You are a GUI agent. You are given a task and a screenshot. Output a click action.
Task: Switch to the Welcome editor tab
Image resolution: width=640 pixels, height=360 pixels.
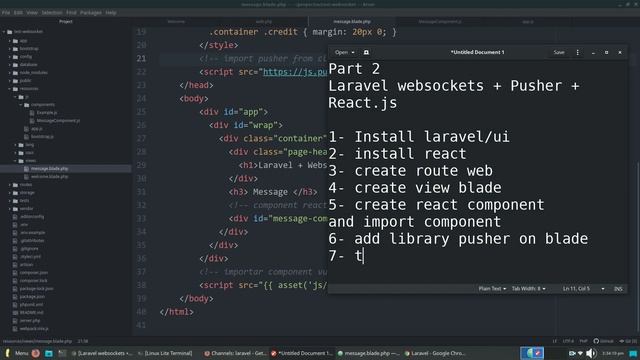176,22
